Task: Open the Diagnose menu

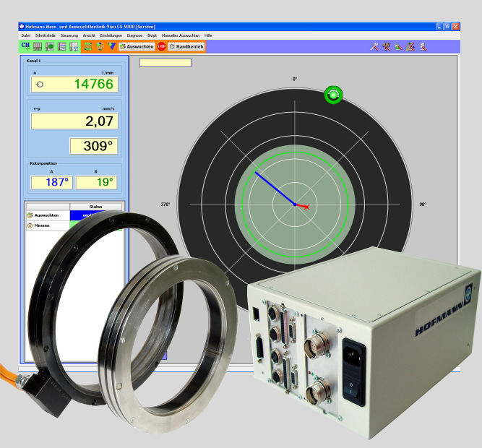Action: point(134,35)
